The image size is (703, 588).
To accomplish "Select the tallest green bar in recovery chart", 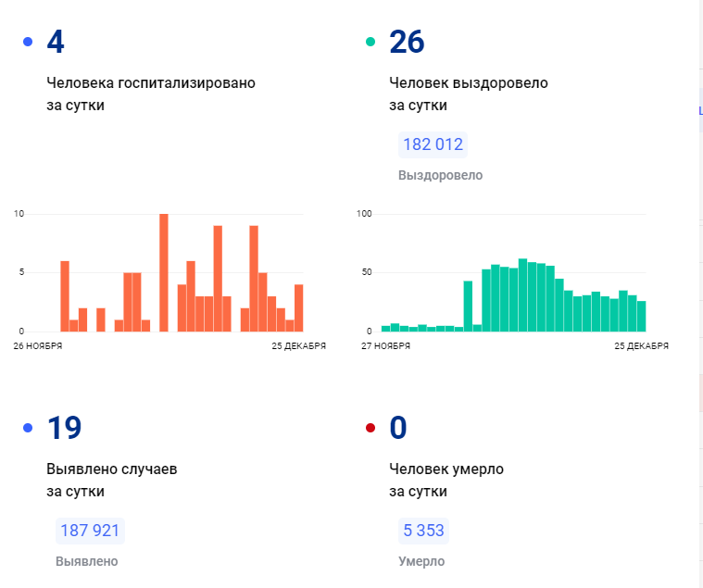I will pyautogui.click(x=522, y=294).
